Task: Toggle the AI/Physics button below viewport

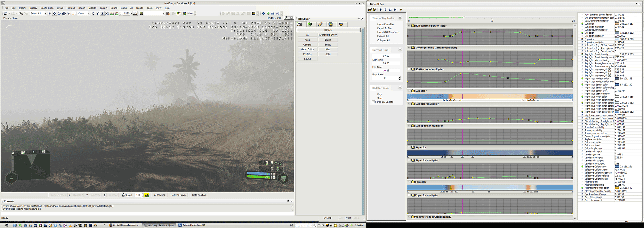Action: click(159, 195)
